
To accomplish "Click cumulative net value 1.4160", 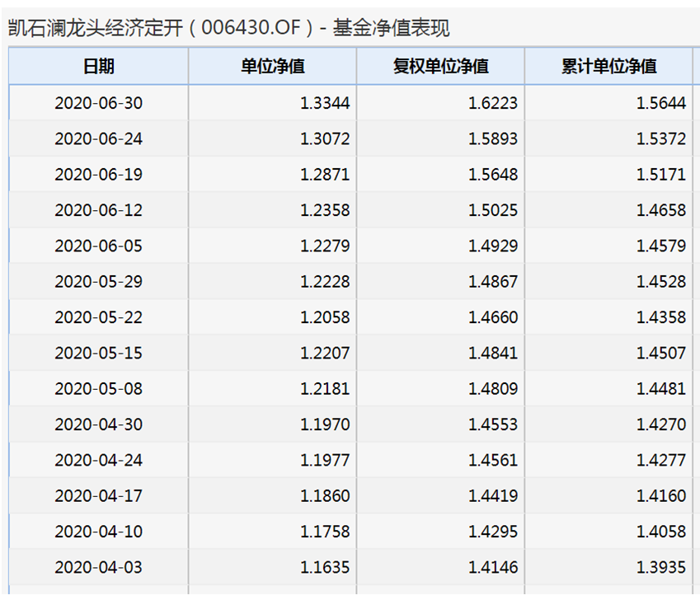I will [x=661, y=495].
